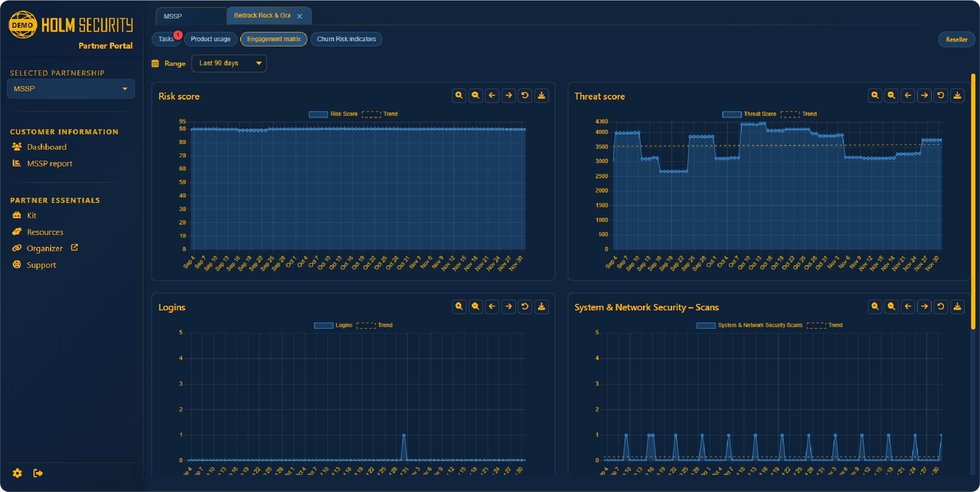Pan the Threat score chart right
980x492 pixels.
tap(924, 95)
